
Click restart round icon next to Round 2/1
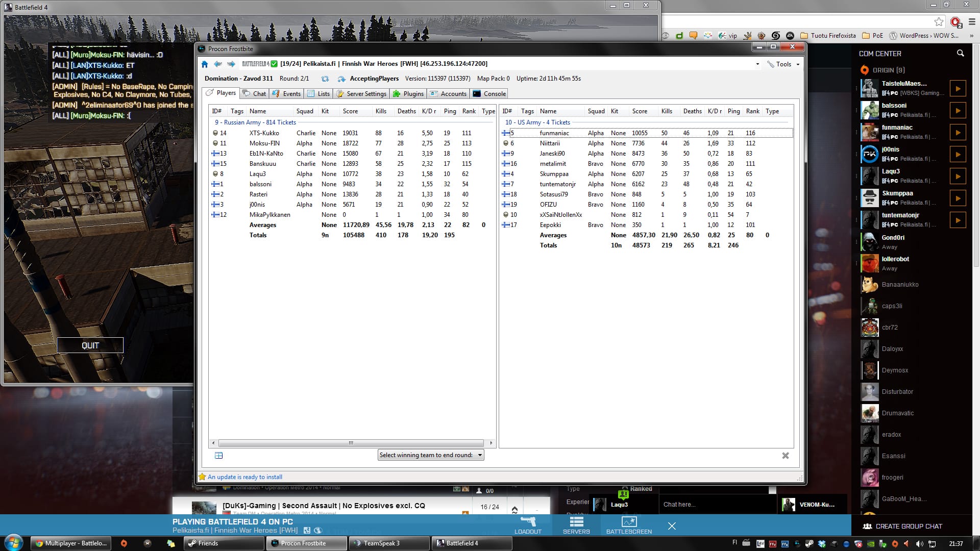[325, 79]
